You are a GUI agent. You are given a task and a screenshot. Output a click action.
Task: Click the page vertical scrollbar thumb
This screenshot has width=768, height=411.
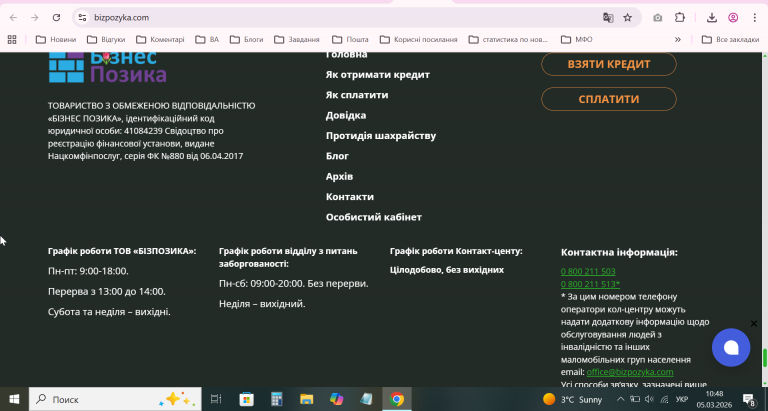(x=765, y=358)
